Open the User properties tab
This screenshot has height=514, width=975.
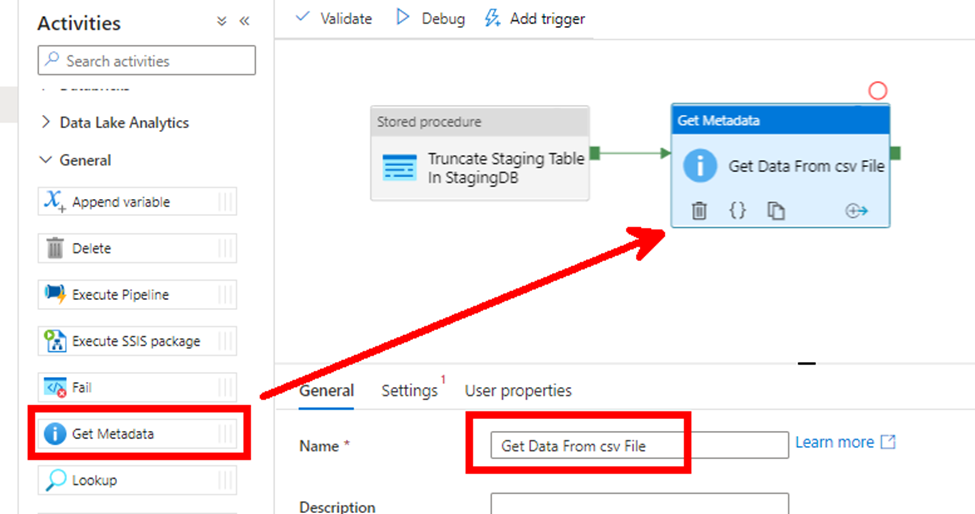coord(518,390)
